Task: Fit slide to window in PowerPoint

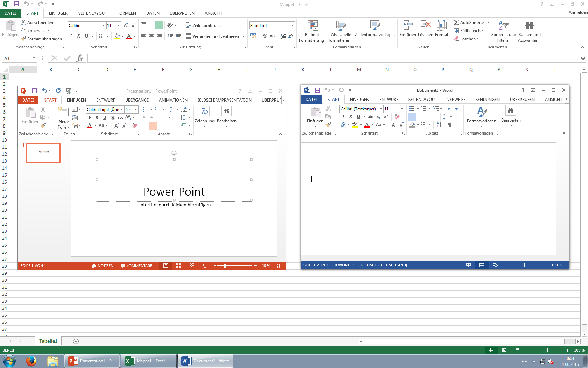Action: click(x=278, y=266)
